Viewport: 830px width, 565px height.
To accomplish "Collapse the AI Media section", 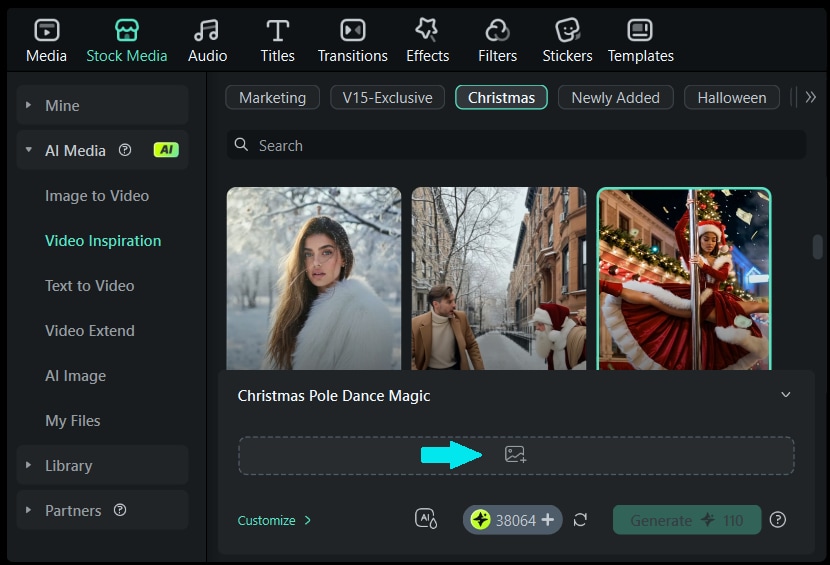I will pyautogui.click(x=29, y=150).
